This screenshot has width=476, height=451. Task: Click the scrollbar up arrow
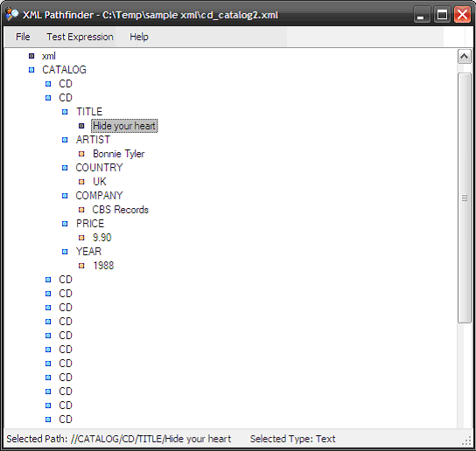(x=464, y=57)
